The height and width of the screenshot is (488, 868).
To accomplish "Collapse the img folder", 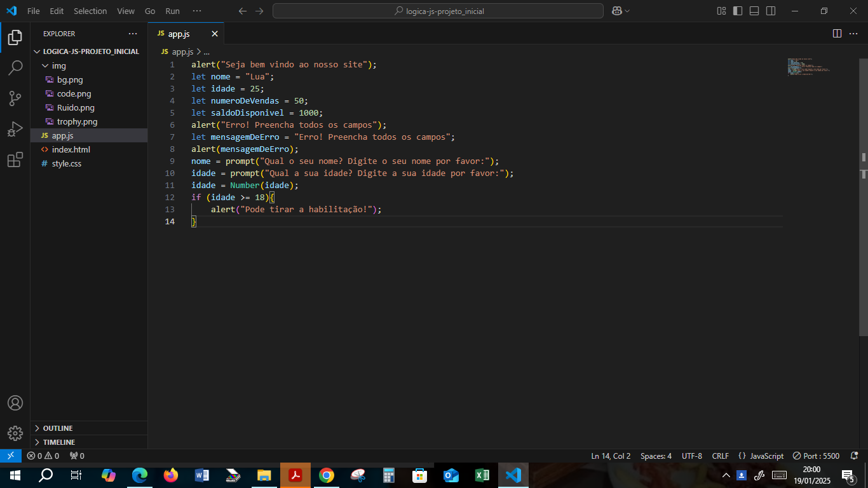I will pos(89,65).
